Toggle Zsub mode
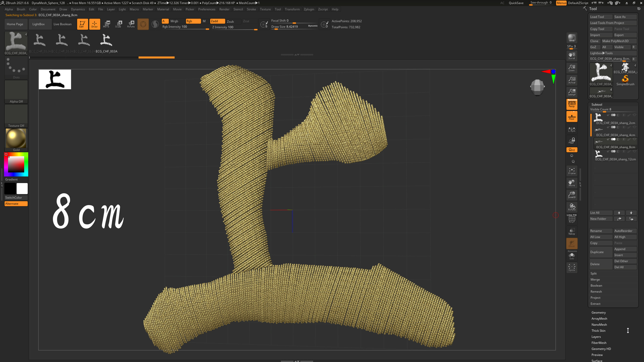This screenshot has height=362, width=644. click(233, 21)
